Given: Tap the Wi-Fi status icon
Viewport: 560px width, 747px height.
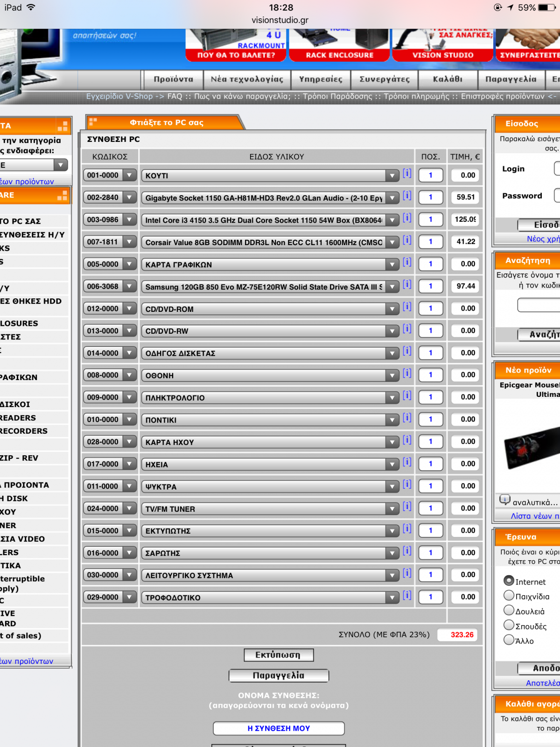Looking at the screenshot, I should pyautogui.click(x=31, y=7).
